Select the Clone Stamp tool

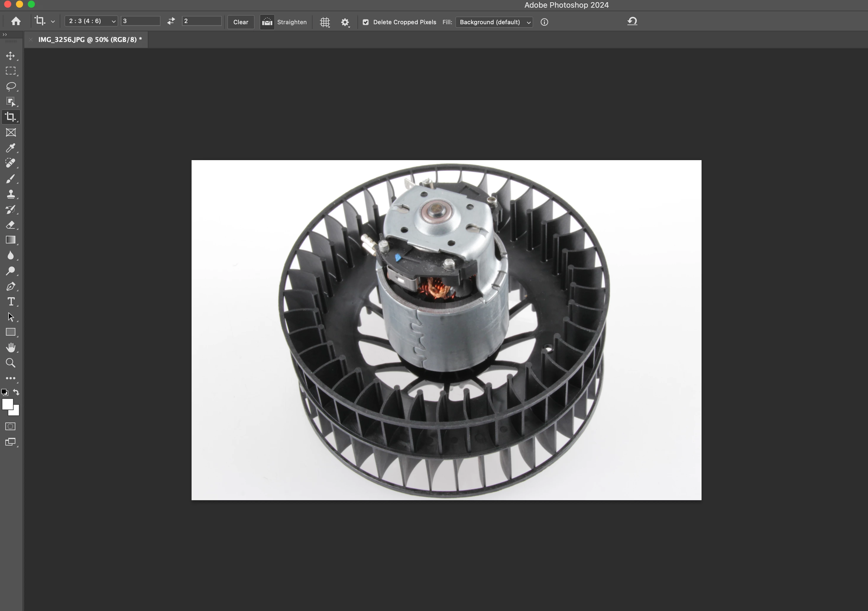[11, 194]
